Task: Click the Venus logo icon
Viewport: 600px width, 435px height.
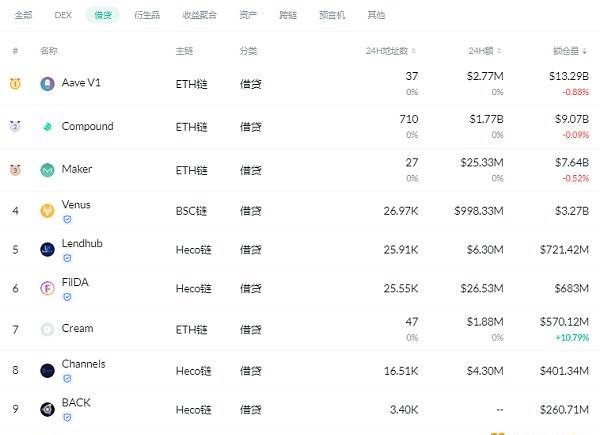Action: [47, 211]
